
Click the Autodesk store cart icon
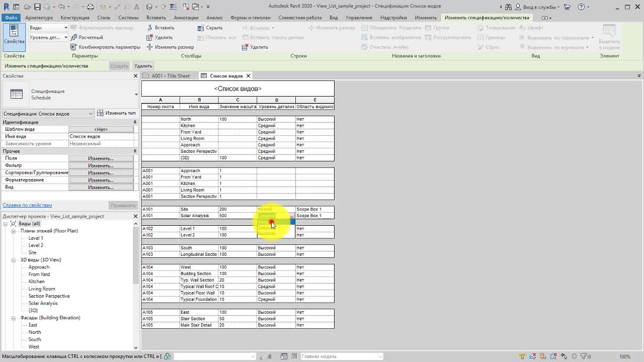coord(568,7)
